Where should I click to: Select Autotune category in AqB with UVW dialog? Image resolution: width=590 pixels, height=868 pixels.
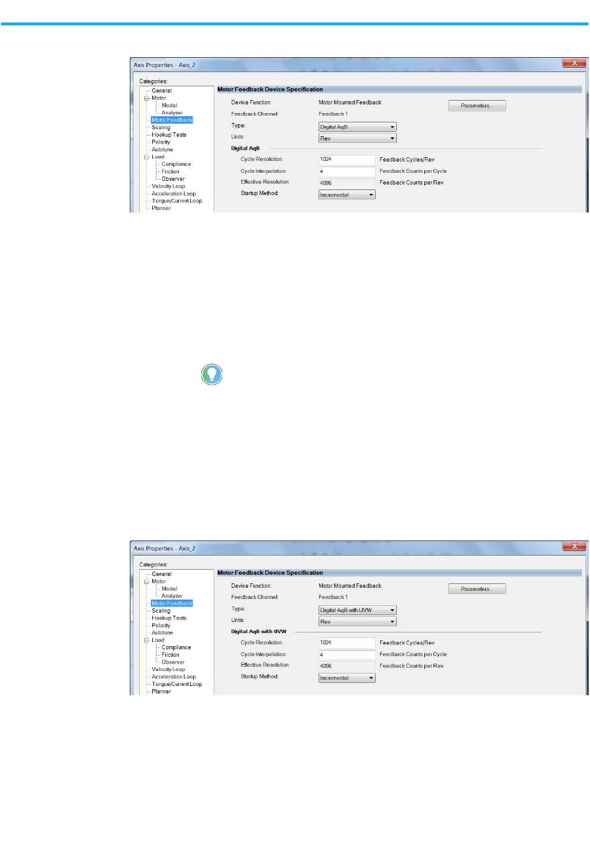(x=162, y=633)
